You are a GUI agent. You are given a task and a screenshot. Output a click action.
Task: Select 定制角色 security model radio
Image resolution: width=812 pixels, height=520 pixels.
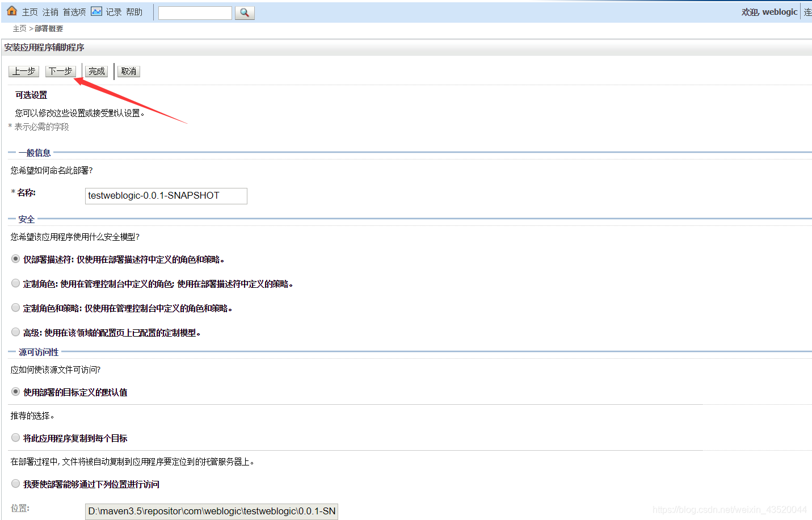click(x=16, y=283)
